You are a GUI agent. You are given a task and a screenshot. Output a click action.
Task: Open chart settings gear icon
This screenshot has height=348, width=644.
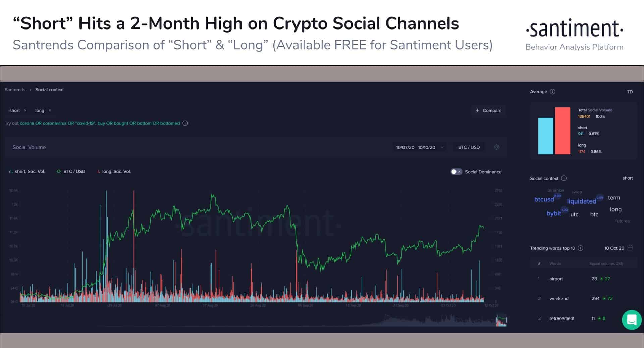(x=496, y=147)
